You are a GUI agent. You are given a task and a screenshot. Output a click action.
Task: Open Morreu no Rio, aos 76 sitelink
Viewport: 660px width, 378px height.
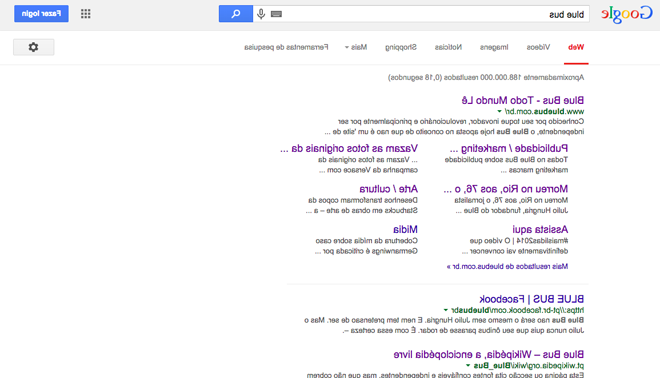tap(506, 189)
